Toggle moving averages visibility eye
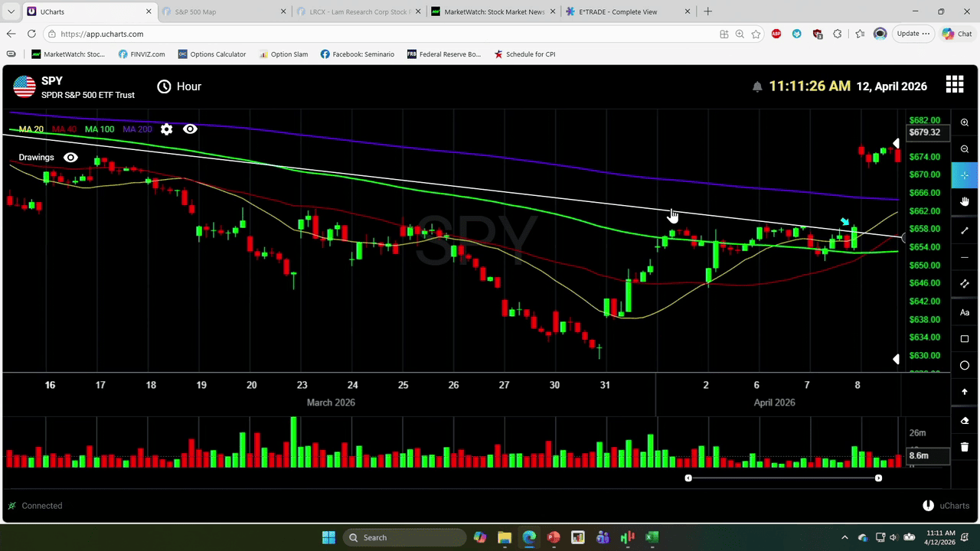The width and height of the screenshot is (980, 551). click(x=190, y=129)
